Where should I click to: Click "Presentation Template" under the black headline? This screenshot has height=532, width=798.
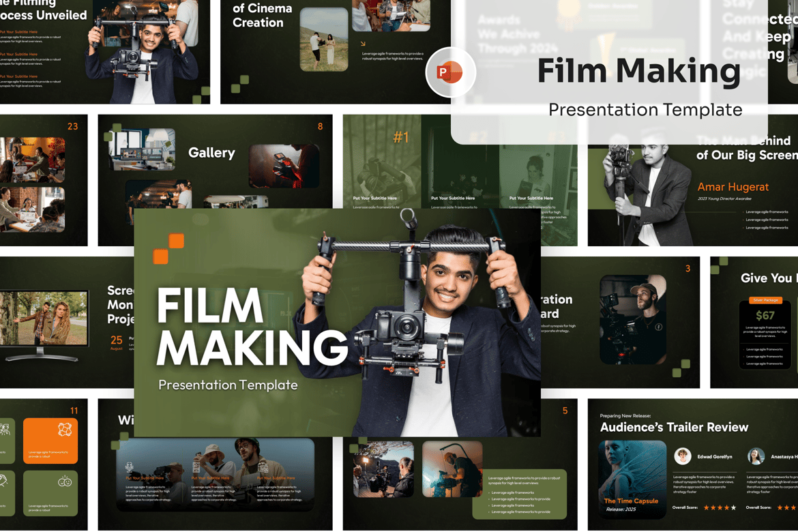pyautogui.click(x=645, y=109)
